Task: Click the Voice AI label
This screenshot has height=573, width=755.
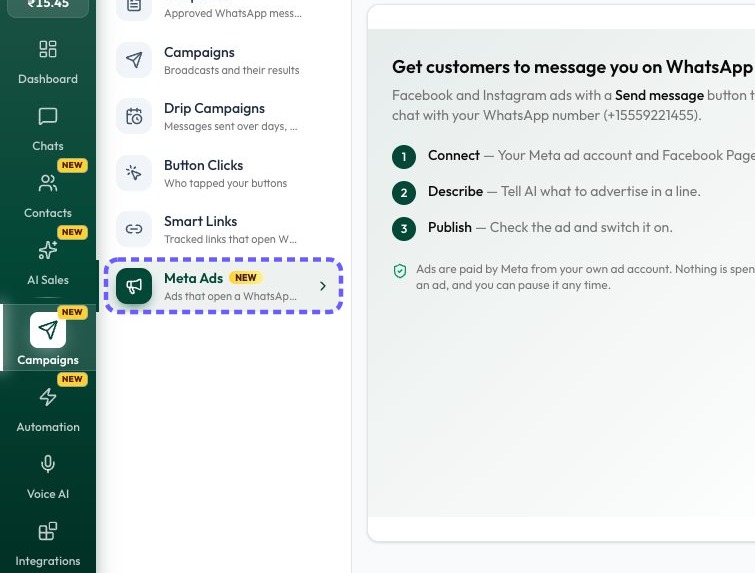Action: 48,494
